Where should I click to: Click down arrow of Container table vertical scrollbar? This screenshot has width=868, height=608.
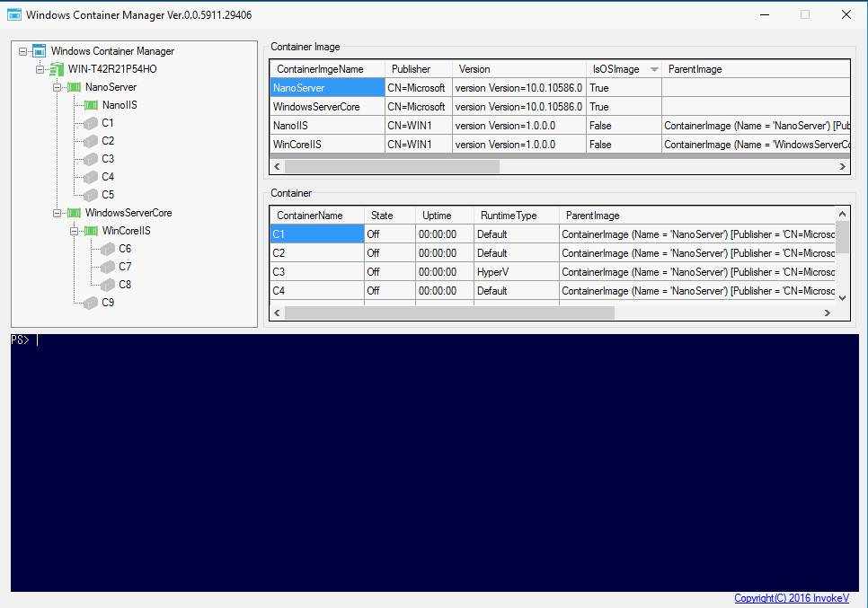pos(843,298)
